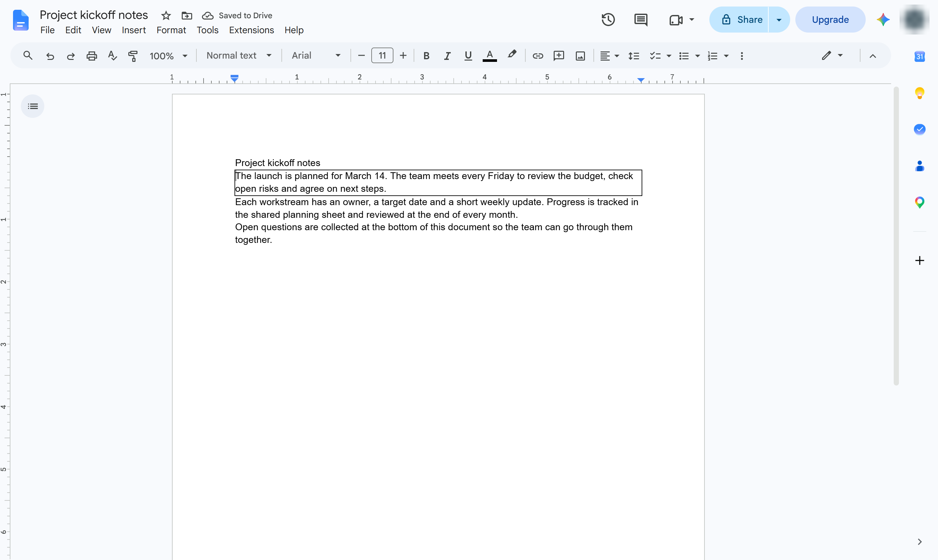Open the Arial font dropdown
The height and width of the screenshot is (560, 938).
[x=316, y=56]
